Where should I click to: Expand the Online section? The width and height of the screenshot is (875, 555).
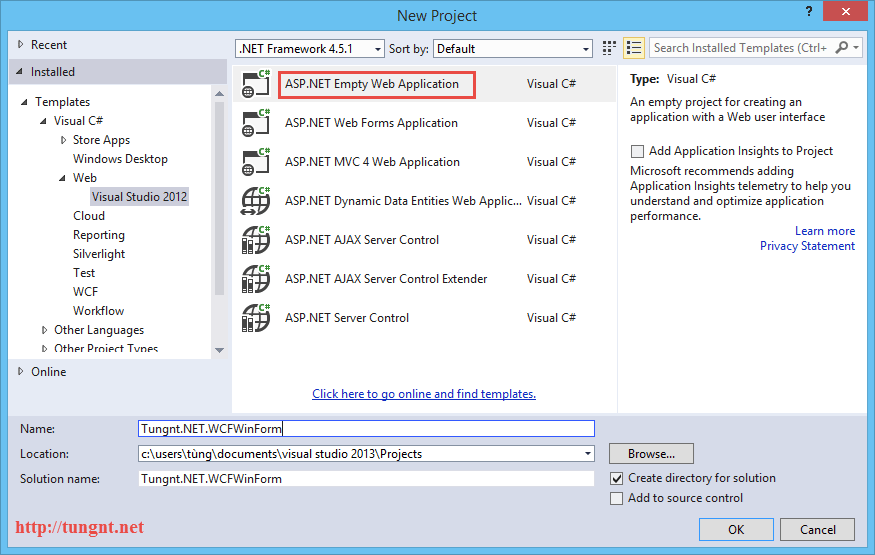click(x=21, y=371)
